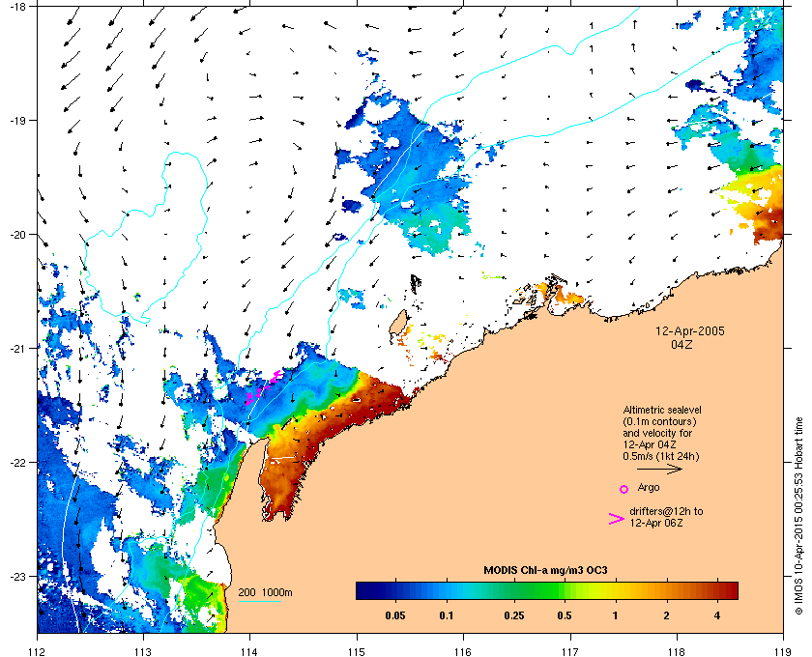Click longitude axis label "115"

click(357, 652)
